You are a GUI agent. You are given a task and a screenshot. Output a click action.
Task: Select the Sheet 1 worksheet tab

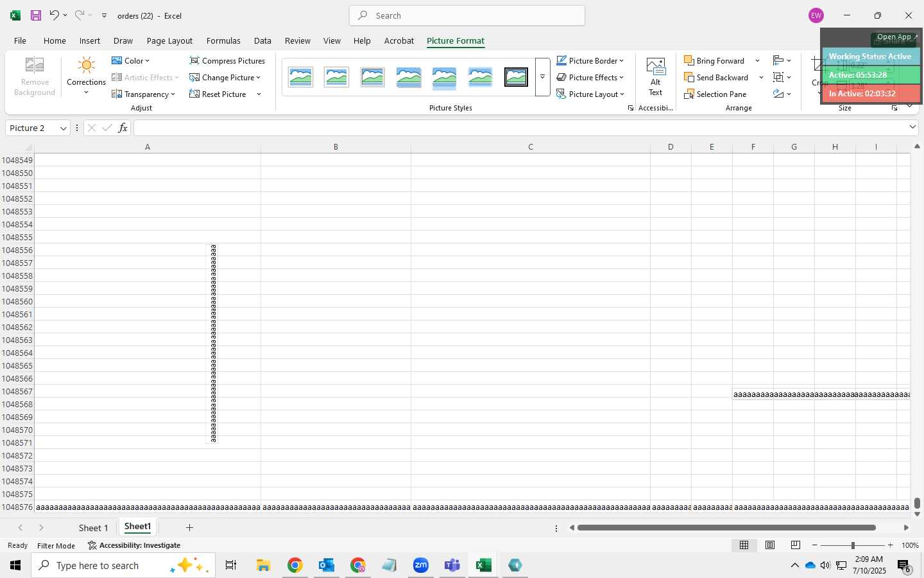[x=94, y=527]
